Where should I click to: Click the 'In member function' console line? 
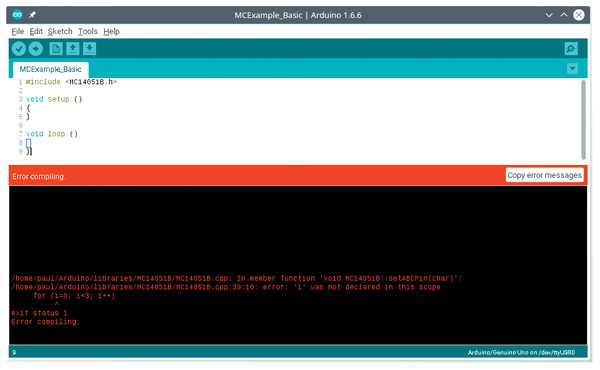point(236,278)
